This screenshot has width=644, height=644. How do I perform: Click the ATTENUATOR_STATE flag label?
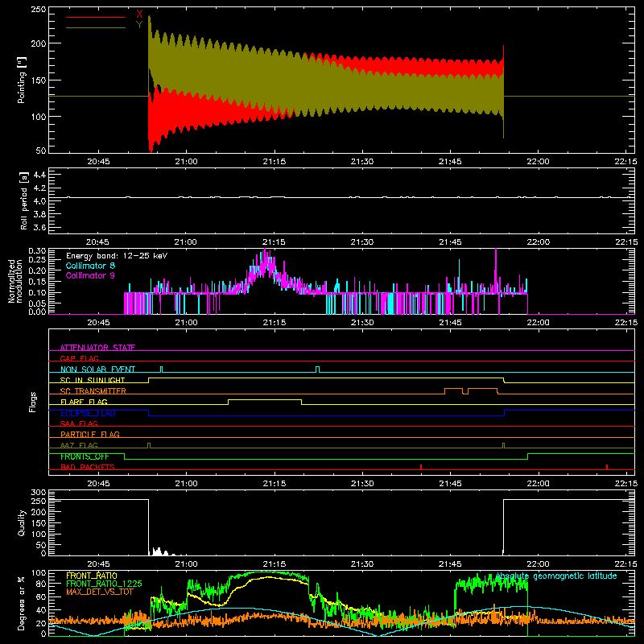point(97,348)
